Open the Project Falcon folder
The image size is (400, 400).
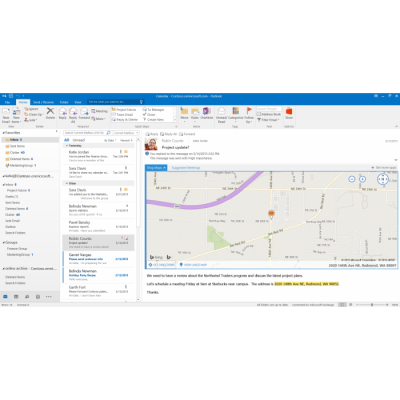(x=18, y=190)
